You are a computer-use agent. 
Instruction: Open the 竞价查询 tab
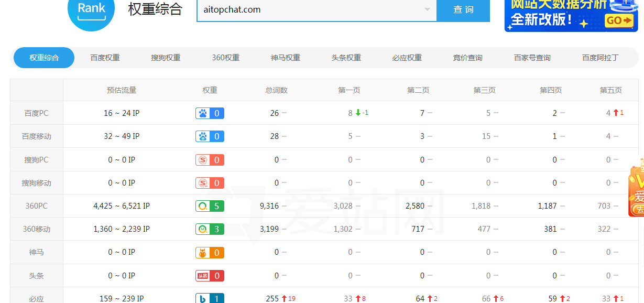pyautogui.click(x=468, y=58)
